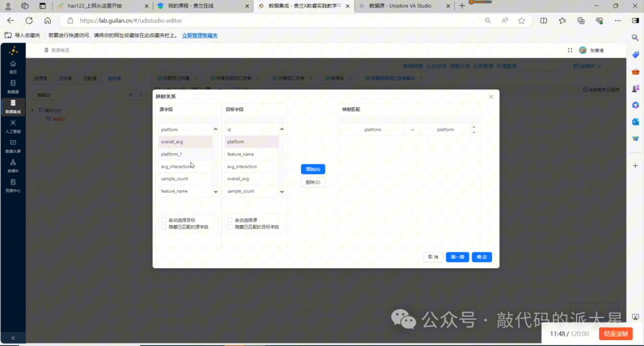Toggle 隐藏已匹配的目标字段 checkbox

[230, 227]
